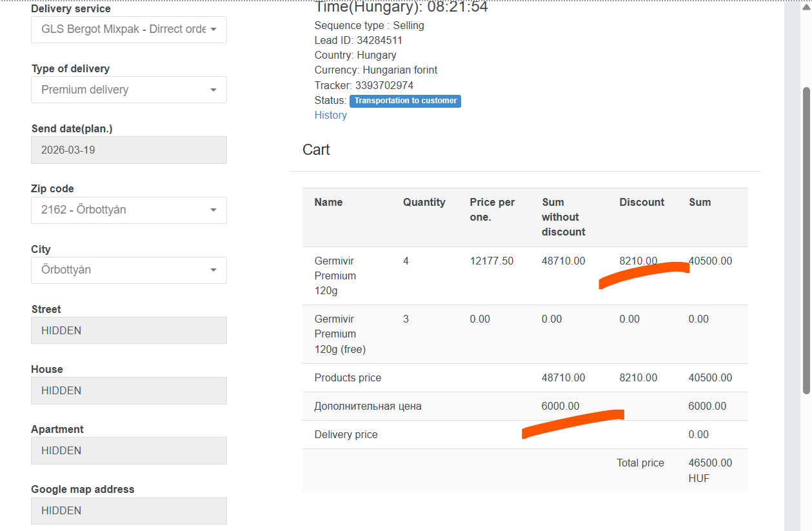Viewport: 812px width, 531px height.
Task: Click the Transportation to customer status badge
Action: [405, 101]
